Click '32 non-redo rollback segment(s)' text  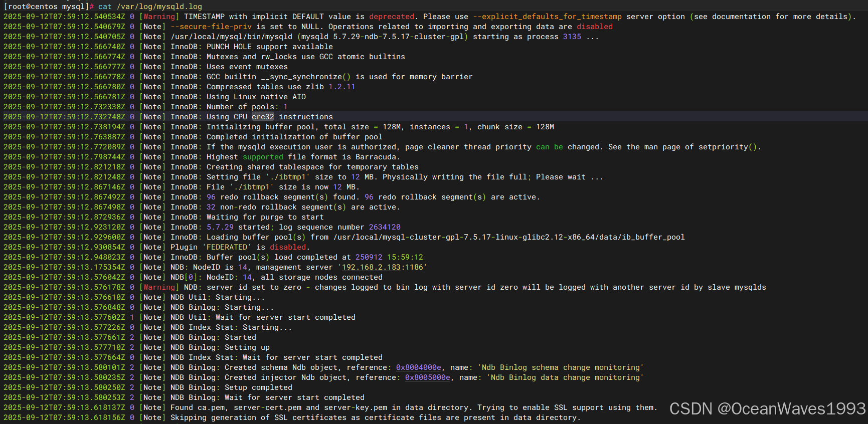(276, 207)
